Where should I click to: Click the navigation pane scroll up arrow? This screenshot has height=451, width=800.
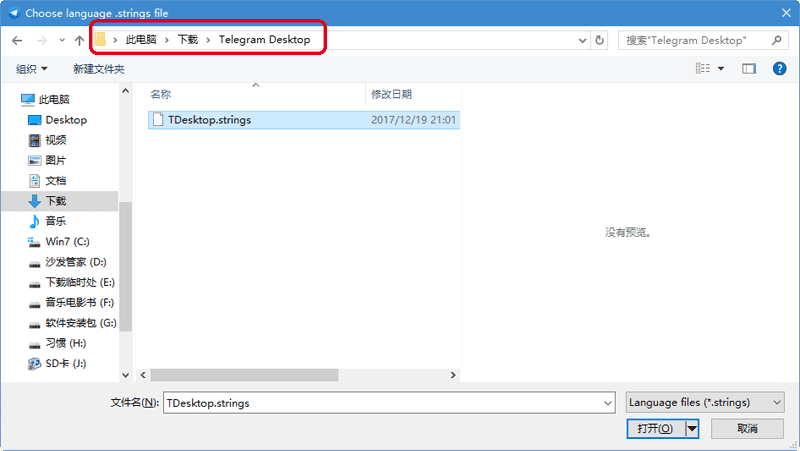pos(126,91)
